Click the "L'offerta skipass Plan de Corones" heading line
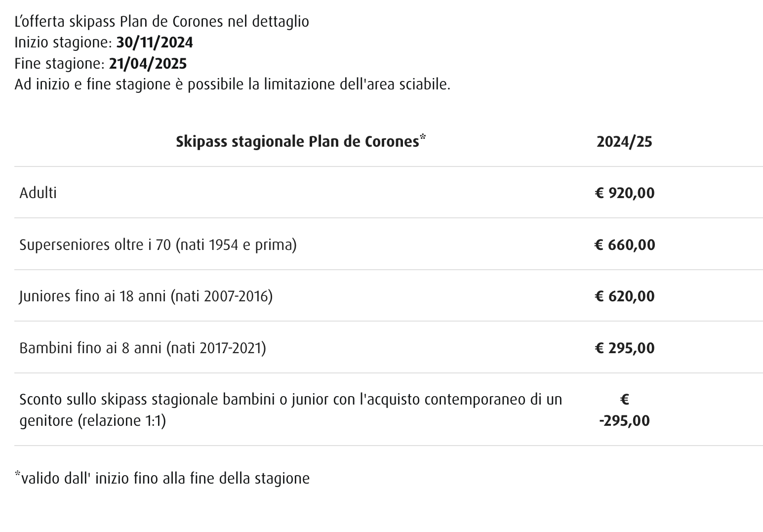Screen dimensions: 763x532 click(161, 22)
